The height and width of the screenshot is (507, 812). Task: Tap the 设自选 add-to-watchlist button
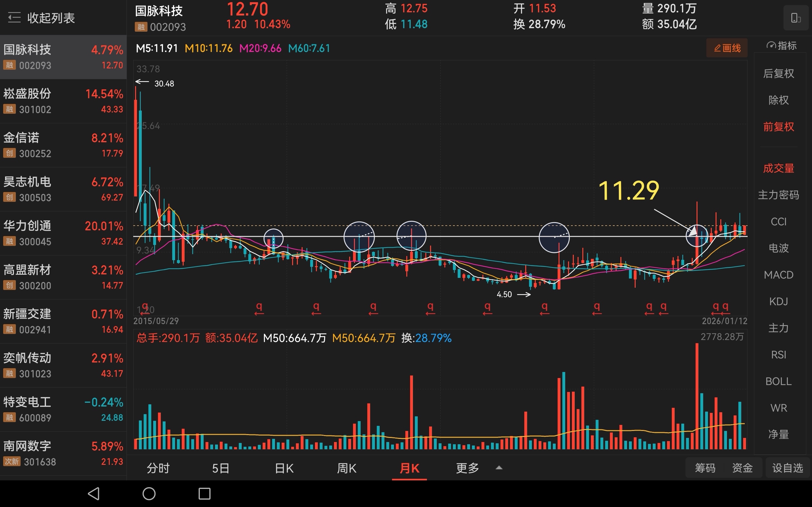[787, 468]
